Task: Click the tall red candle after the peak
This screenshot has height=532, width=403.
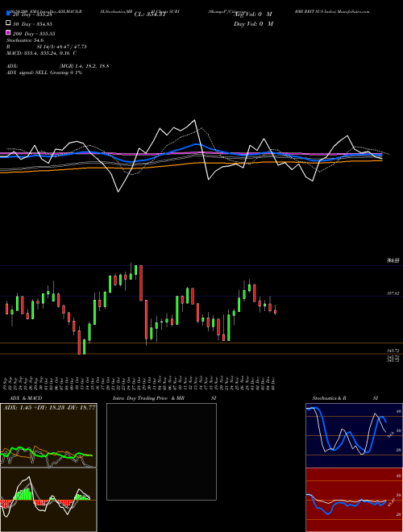Action: pyautogui.click(x=141, y=283)
